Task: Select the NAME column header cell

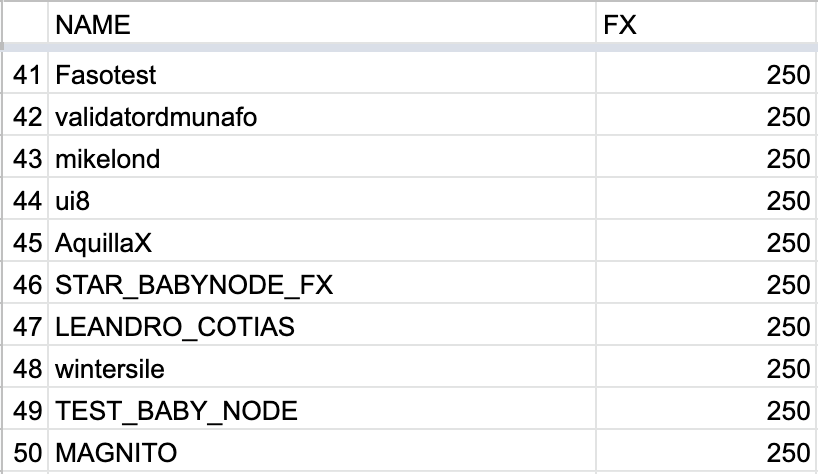Action: 321,23
